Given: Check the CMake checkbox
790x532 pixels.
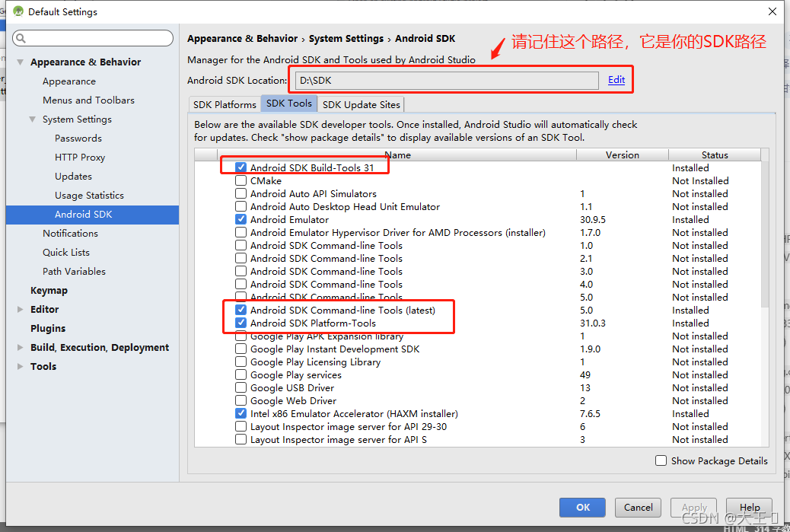Looking at the screenshot, I should tap(241, 180).
